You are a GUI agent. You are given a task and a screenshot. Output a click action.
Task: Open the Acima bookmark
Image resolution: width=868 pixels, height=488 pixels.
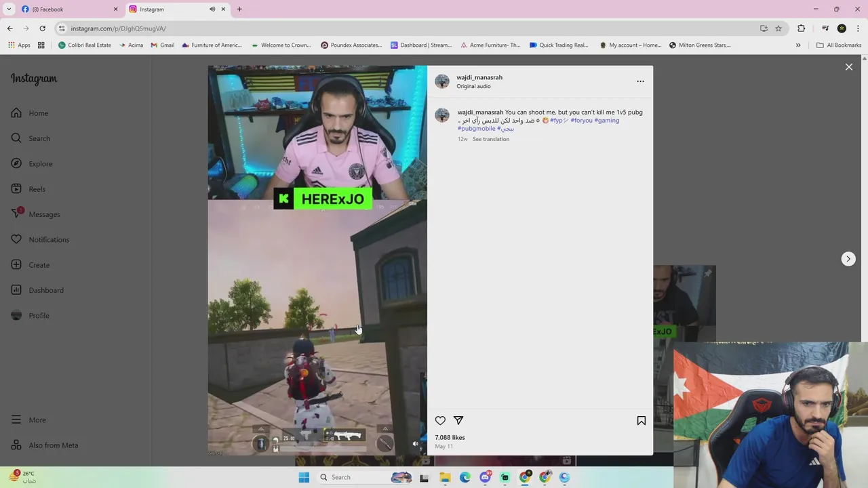click(131, 45)
